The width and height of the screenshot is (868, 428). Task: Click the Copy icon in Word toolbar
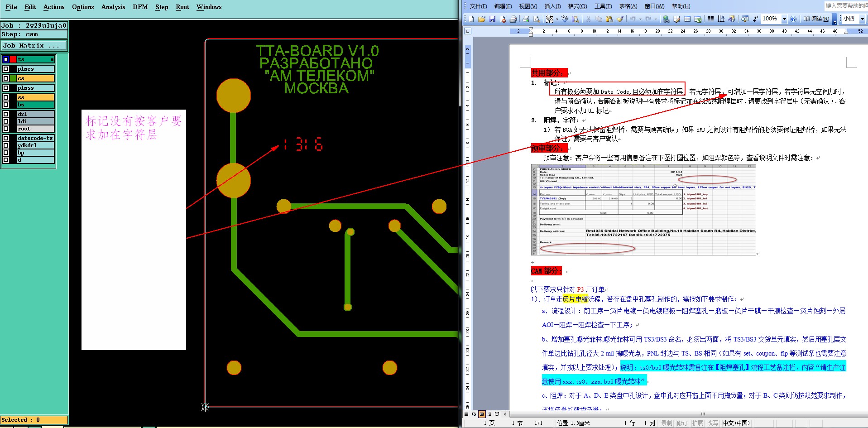[x=599, y=19]
